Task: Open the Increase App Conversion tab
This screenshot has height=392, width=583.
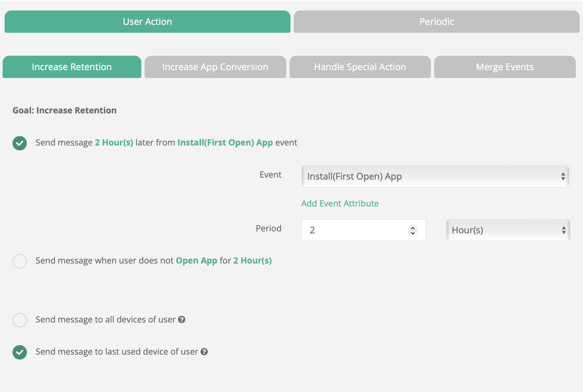Action: coord(215,67)
